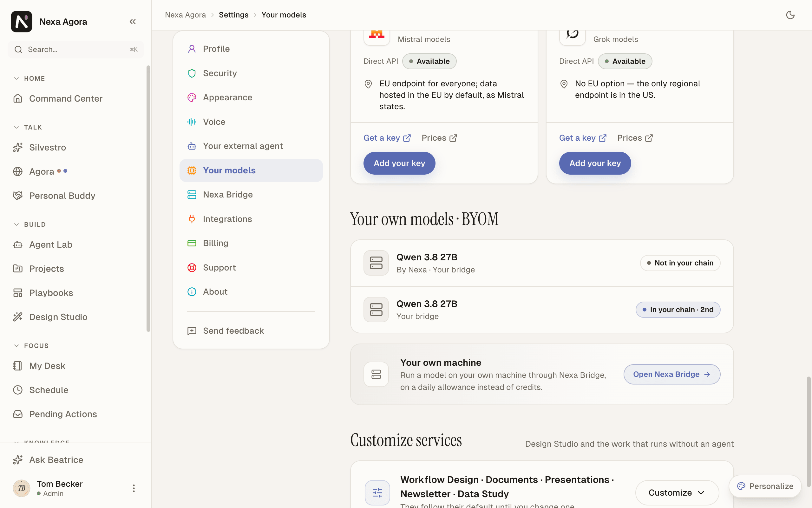The image size is (812, 508).
Task: Open Pending Actions inbox
Action: click(x=75, y=414)
